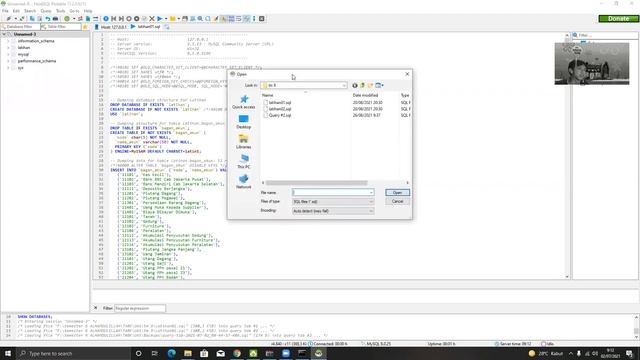Click the magnifier search icon in toolbar
This screenshot has height=360, width=640.
coord(200,19)
